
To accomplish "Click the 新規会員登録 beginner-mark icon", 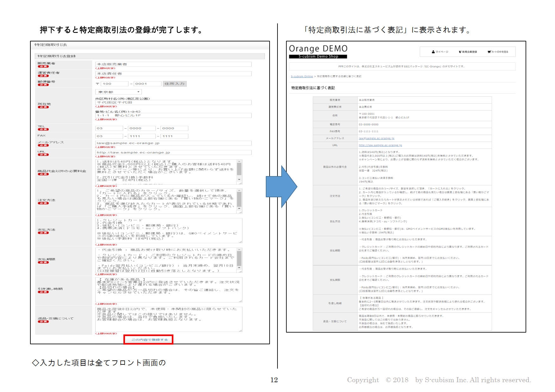I will point(460,52).
